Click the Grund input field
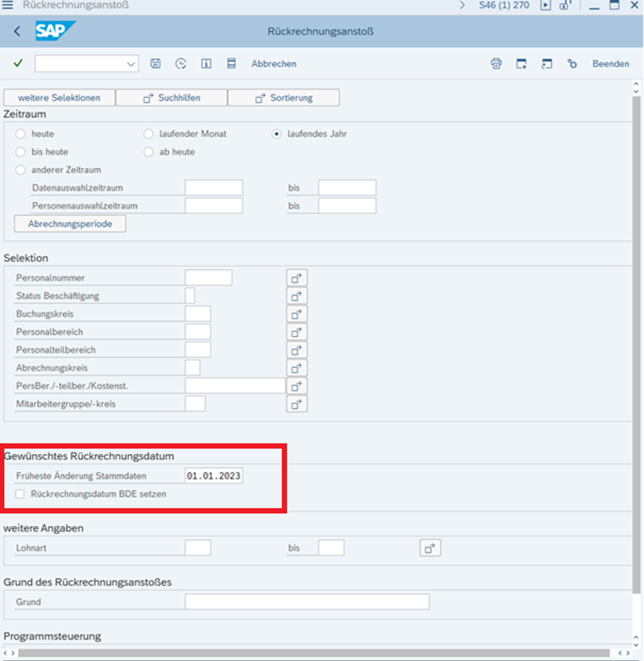This screenshot has height=661, width=644. (x=307, y=602)
